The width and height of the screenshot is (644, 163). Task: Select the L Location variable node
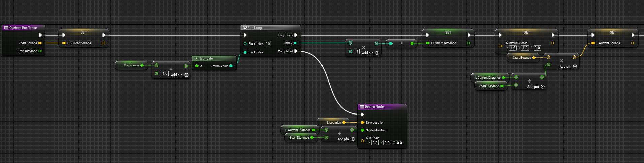click(x=334, y=123)
